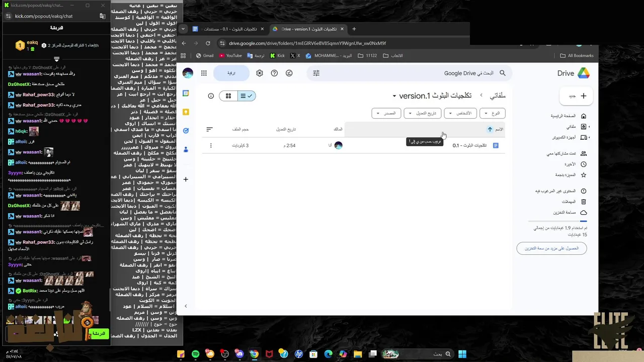Switch to the Google Docs تكلجيات البثوث tab
Screen dimensions: 644x362
(229, 29)
